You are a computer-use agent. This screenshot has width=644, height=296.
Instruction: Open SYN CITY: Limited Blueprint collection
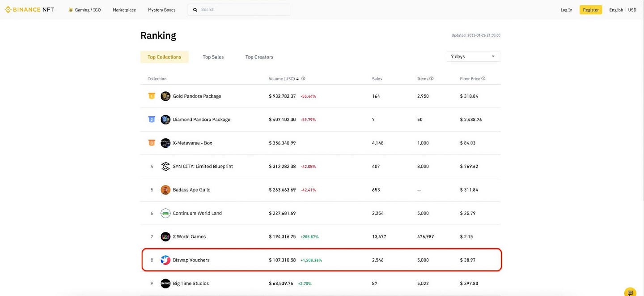pos(203,167)
